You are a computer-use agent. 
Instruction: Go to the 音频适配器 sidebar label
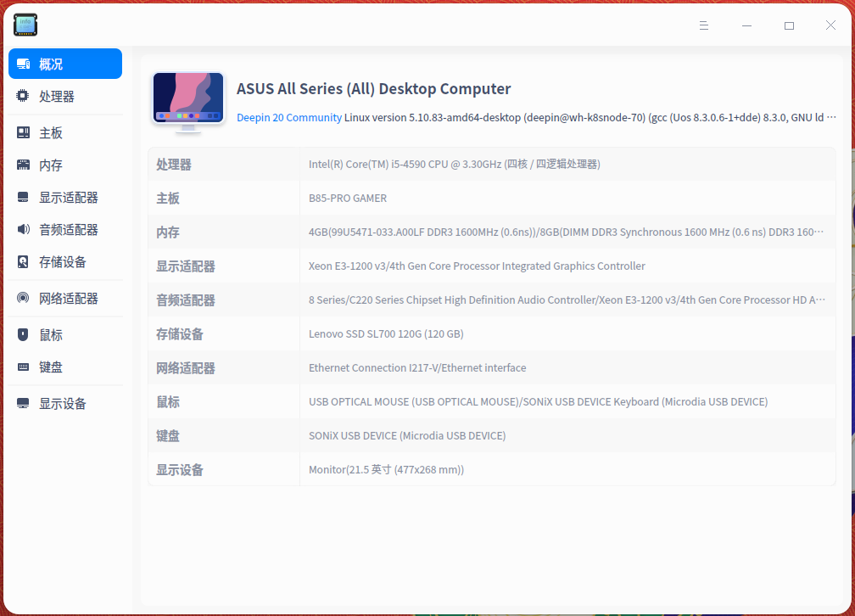pos(69,229)
